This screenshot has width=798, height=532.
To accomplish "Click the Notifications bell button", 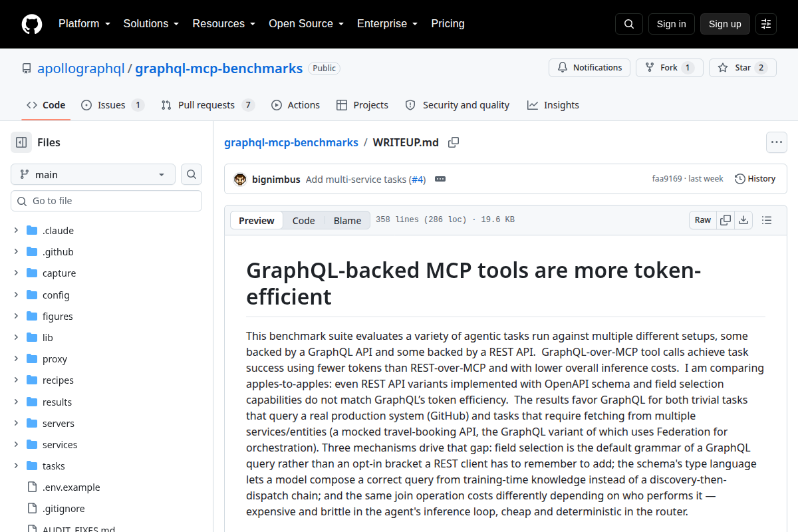I will pyautogui.click(x=589, y=68).
